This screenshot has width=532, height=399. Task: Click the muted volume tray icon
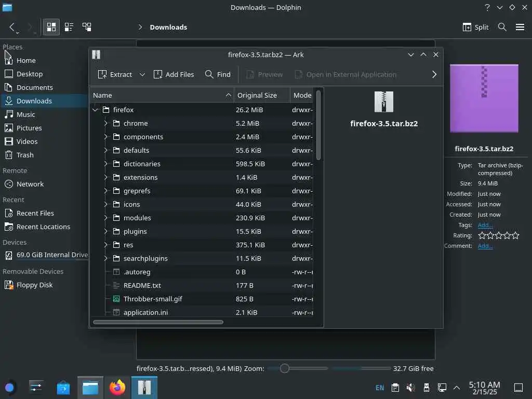410,388
